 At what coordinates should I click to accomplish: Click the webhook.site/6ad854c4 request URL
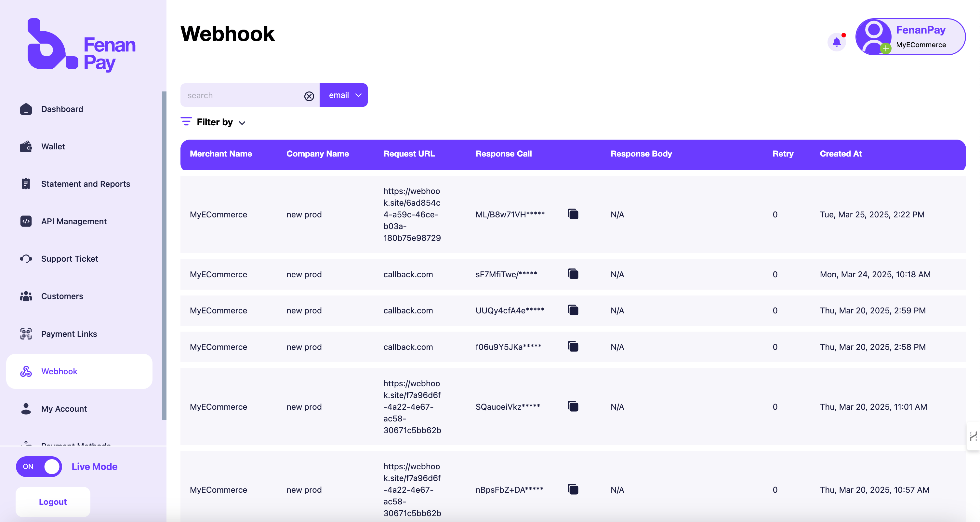click(412, 214)
